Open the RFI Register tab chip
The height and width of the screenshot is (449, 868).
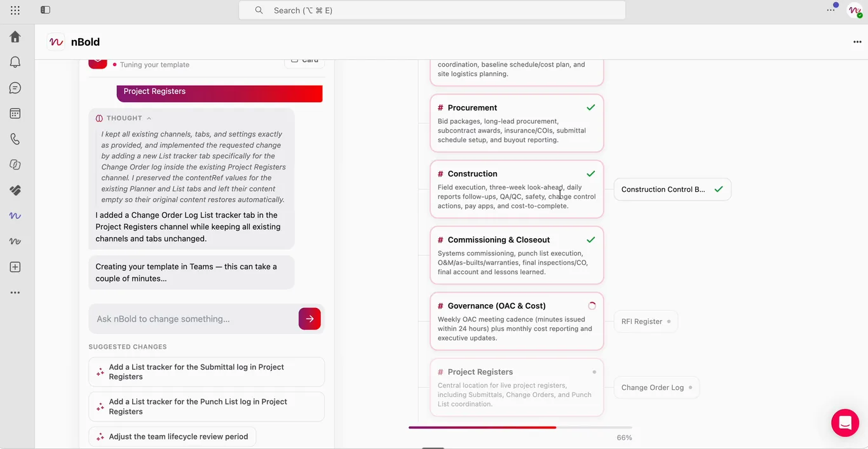(646, 321)
